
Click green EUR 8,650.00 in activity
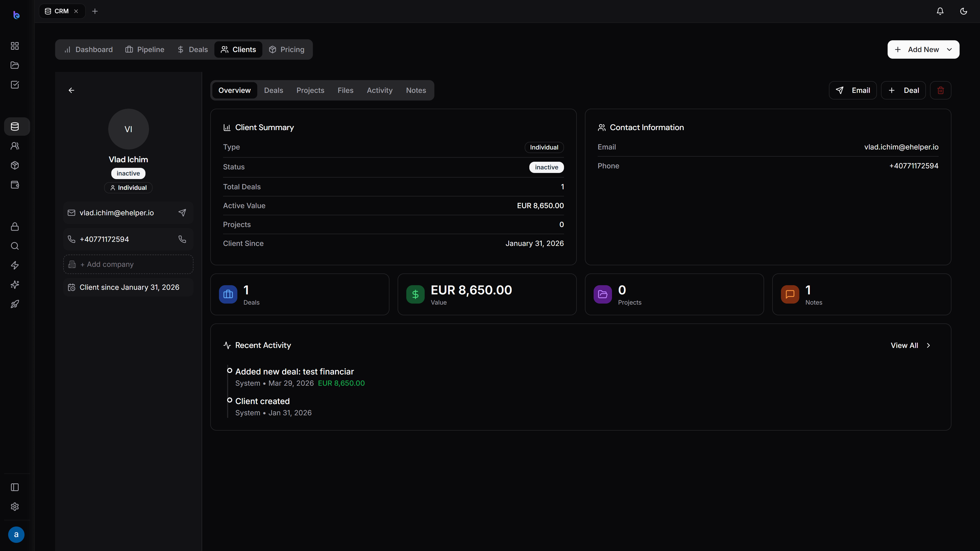tap(341, 383)
